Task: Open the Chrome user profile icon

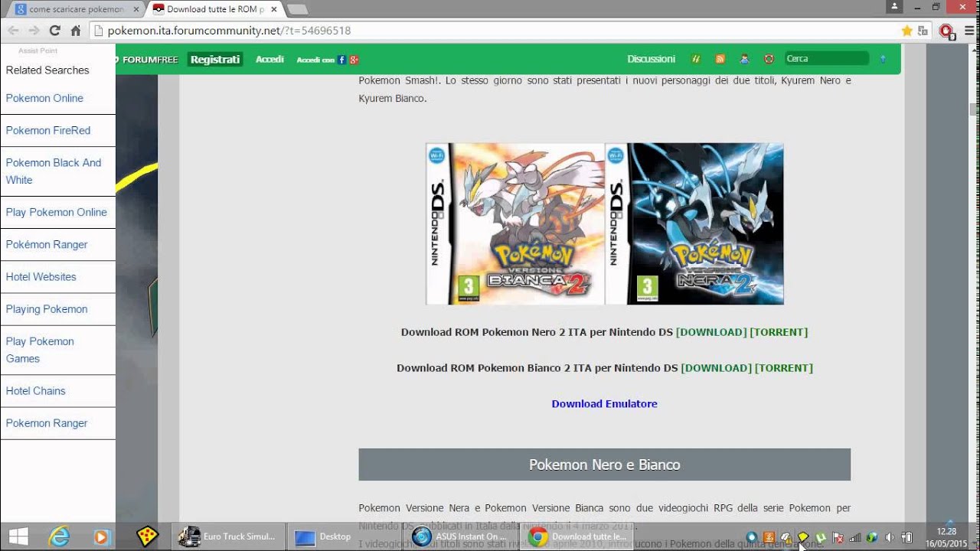Action: [x=895, y=7]
